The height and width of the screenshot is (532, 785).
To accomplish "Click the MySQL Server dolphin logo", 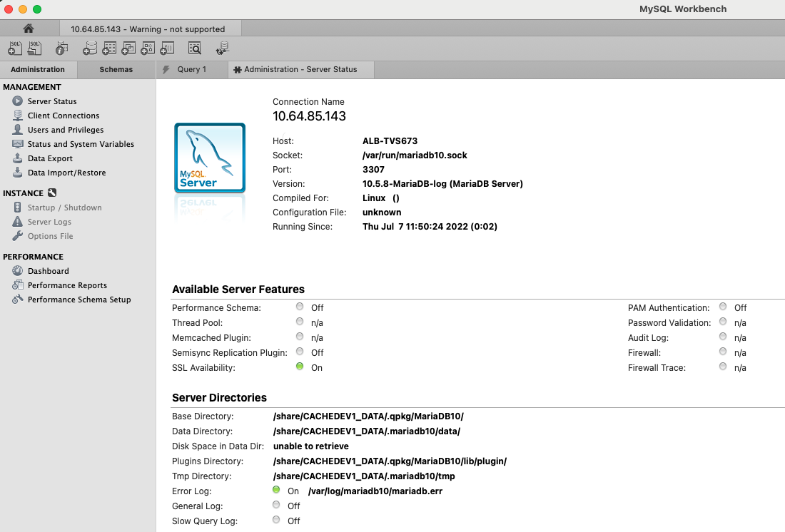I will pyautogui.click(x=210, y=158).
